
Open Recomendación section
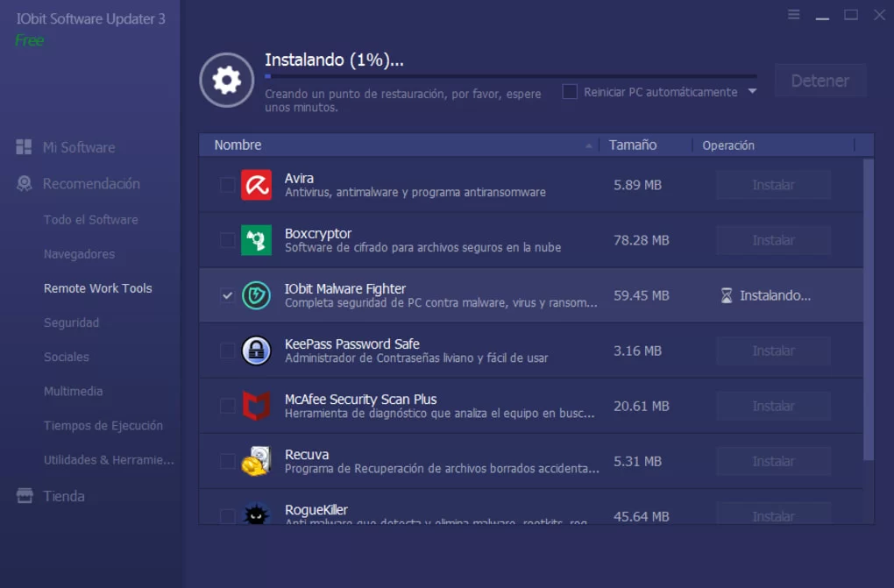[x=91, y=184]
